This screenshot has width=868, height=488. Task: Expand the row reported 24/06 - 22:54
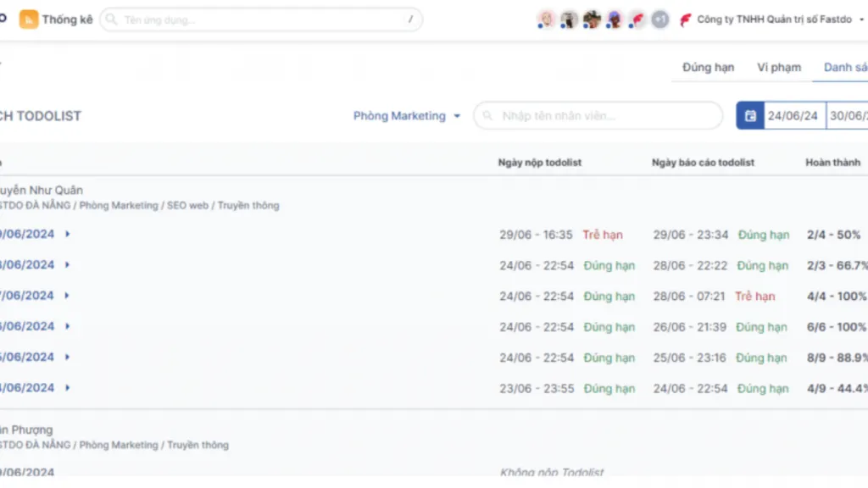[68, 388]
